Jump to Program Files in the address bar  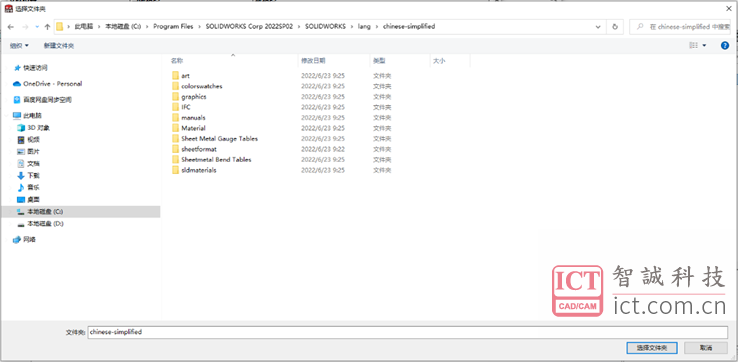click(x=173, y=27)
